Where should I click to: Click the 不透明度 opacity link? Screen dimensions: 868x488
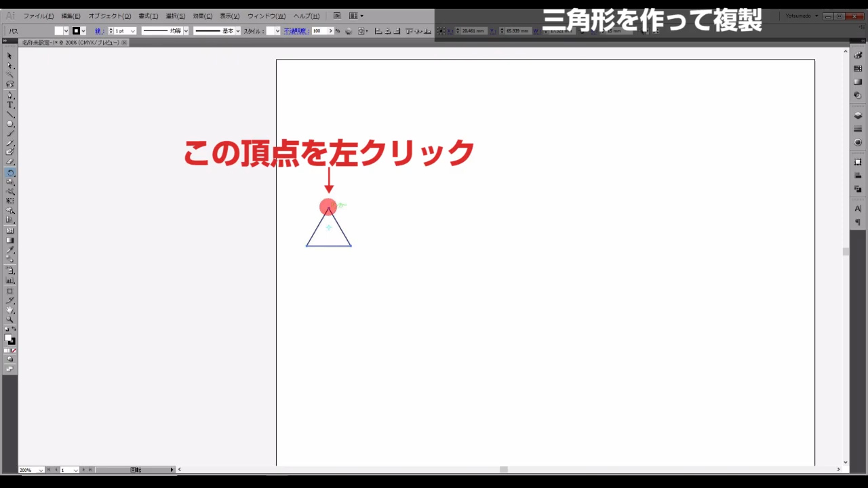tap(295, 31)
